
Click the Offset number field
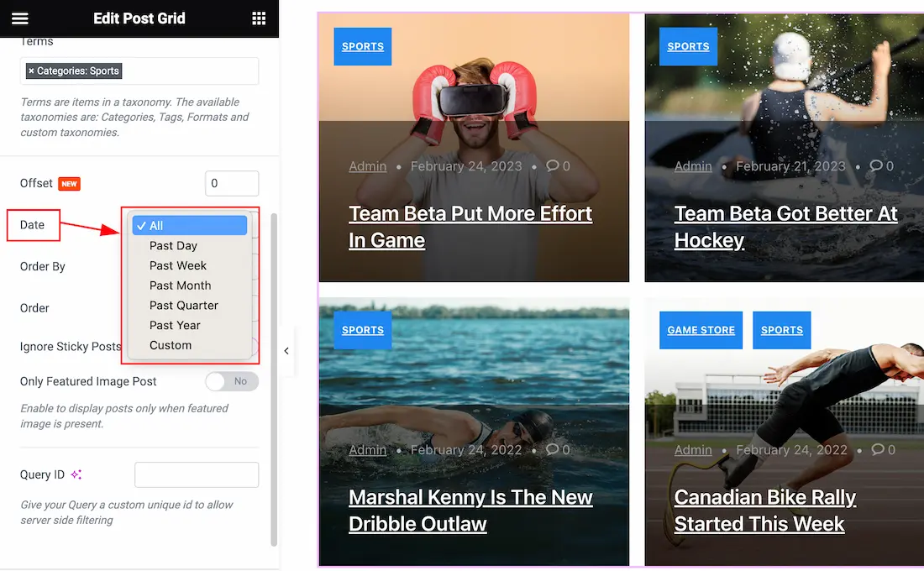232,183
